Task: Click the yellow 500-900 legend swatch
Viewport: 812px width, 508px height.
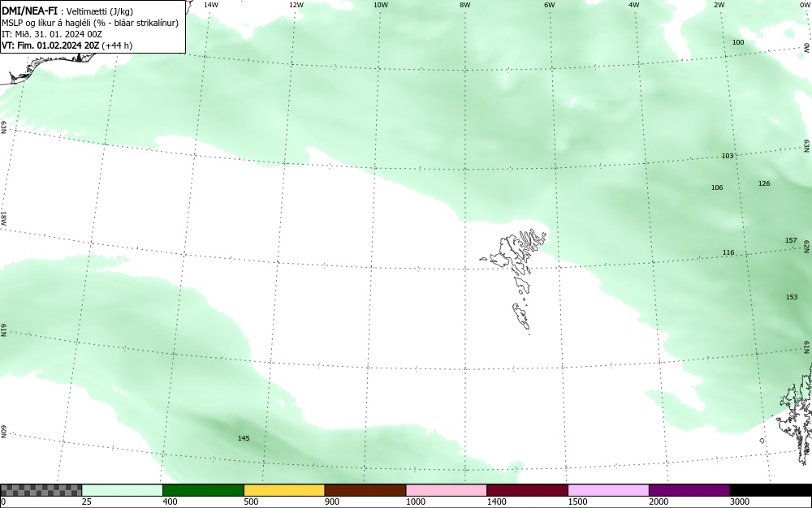Action: pyautogui.click(x=284, y=490)
